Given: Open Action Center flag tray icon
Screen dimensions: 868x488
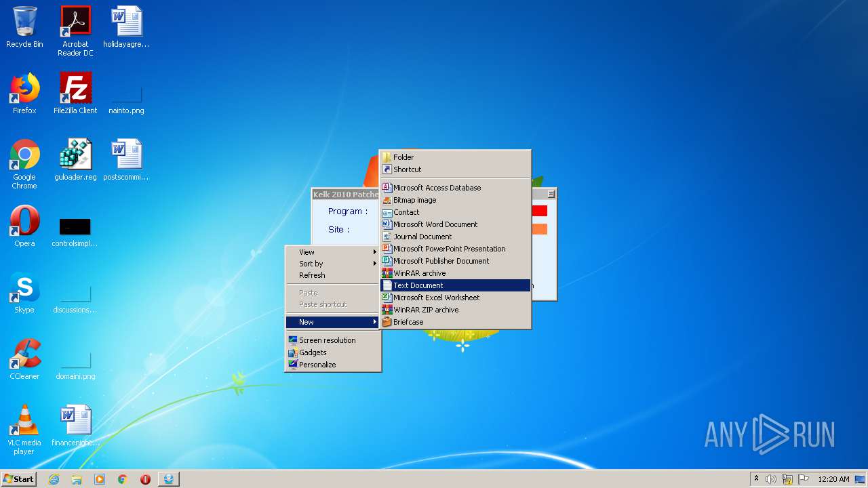Looking at the screenshot, I should click(804, 479).
